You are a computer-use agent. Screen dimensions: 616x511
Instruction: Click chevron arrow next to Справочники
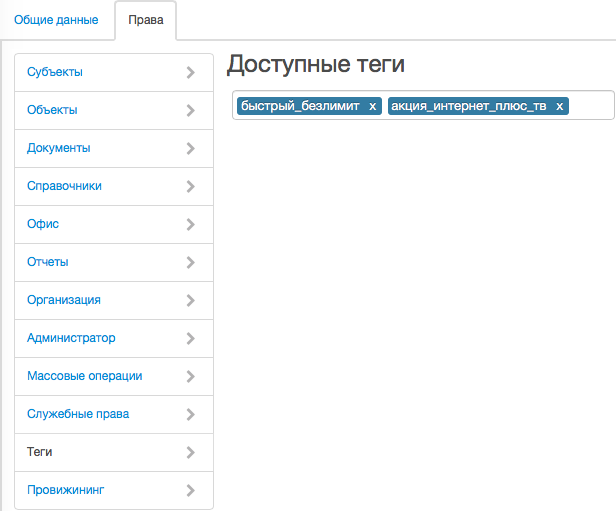tap(191, 186)
